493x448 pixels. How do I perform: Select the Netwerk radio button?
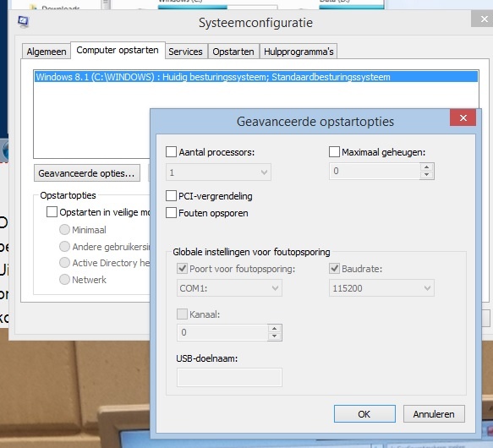64,279
